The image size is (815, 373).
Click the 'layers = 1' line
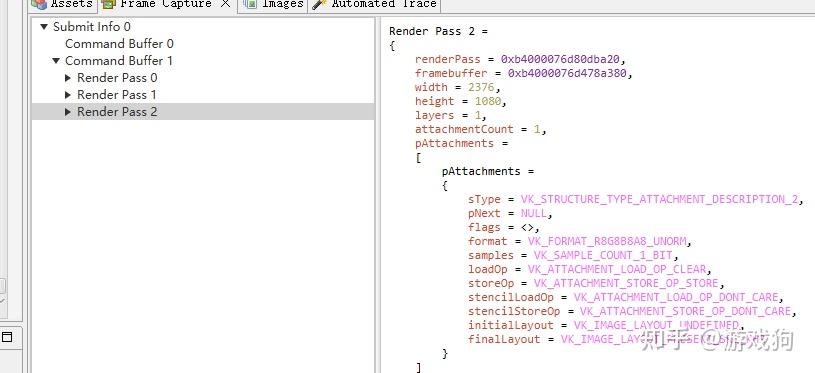point(451,115)
